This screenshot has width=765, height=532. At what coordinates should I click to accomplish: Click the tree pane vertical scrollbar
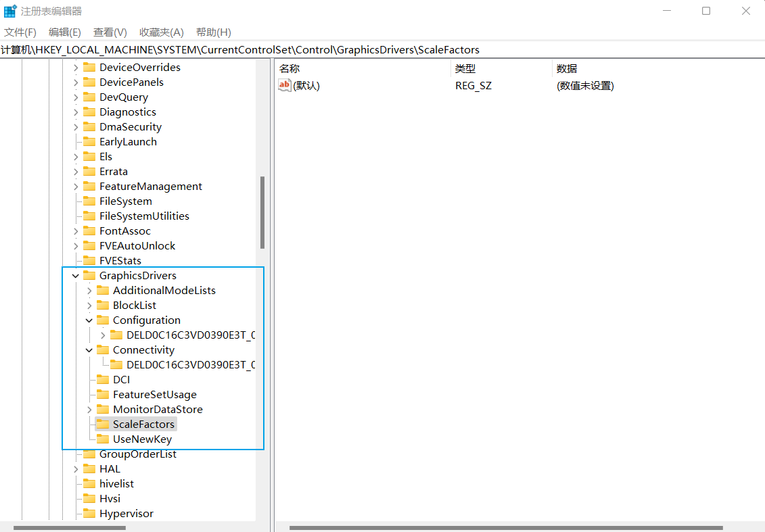(262, 212)
